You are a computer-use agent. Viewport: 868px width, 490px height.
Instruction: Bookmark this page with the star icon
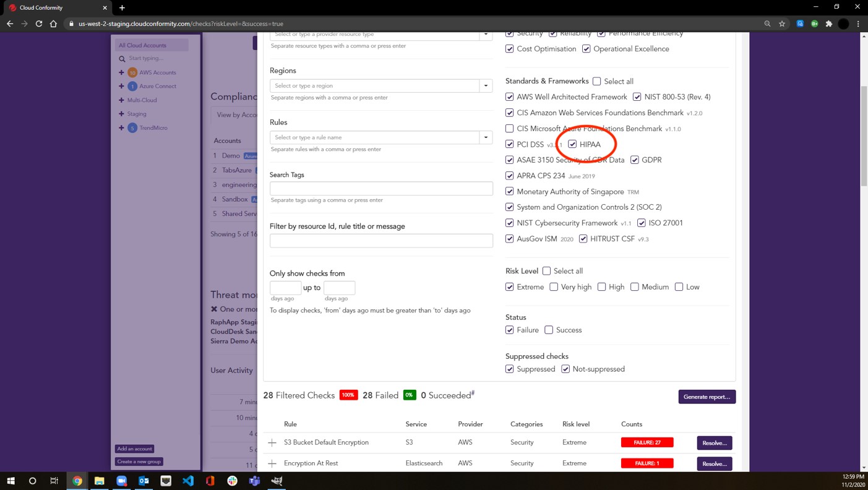point(782,24)
